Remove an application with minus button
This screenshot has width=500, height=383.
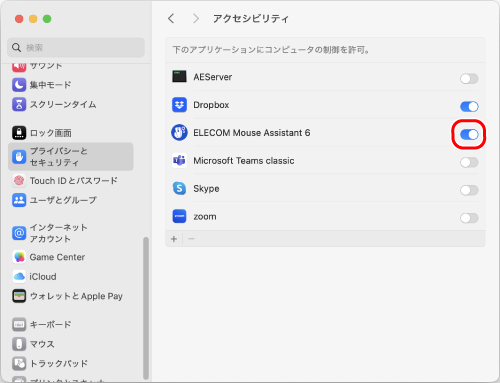191,239
